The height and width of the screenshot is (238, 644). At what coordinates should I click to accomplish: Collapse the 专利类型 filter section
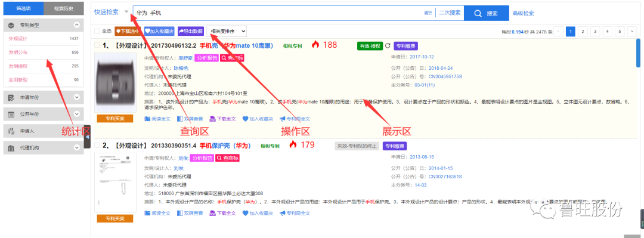76,25
